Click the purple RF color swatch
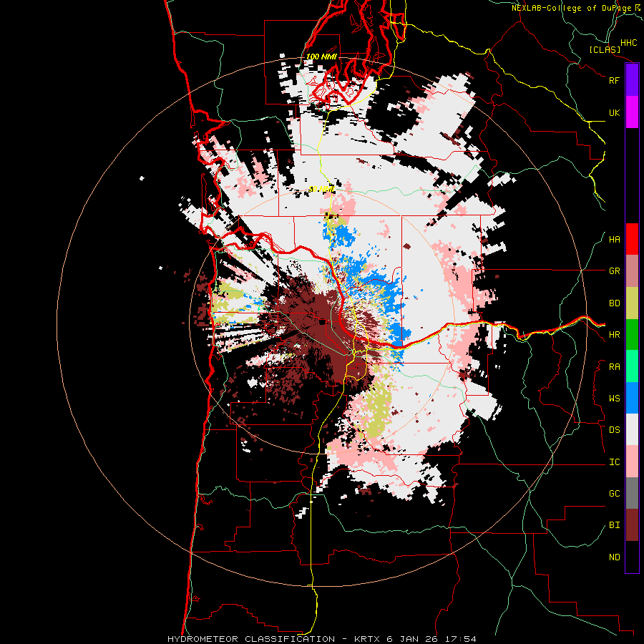Screen dimensions: 644x644 (632, 80)
